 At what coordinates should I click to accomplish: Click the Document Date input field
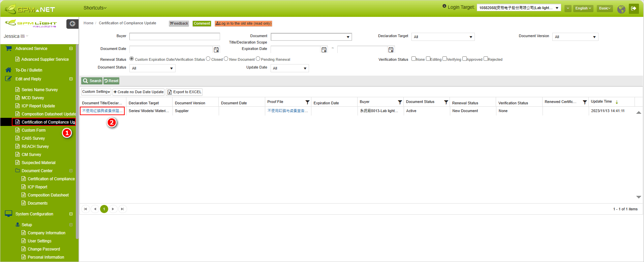click(x=171, y=50)
